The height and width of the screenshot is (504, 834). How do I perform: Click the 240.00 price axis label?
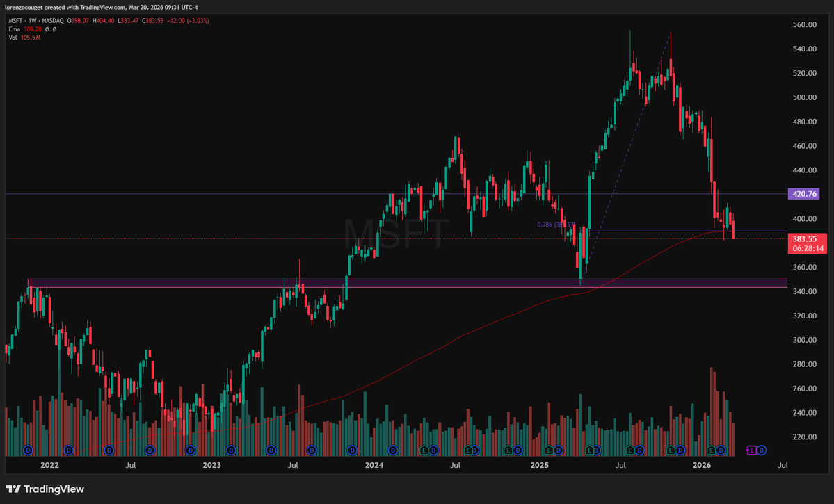point(804,412)
